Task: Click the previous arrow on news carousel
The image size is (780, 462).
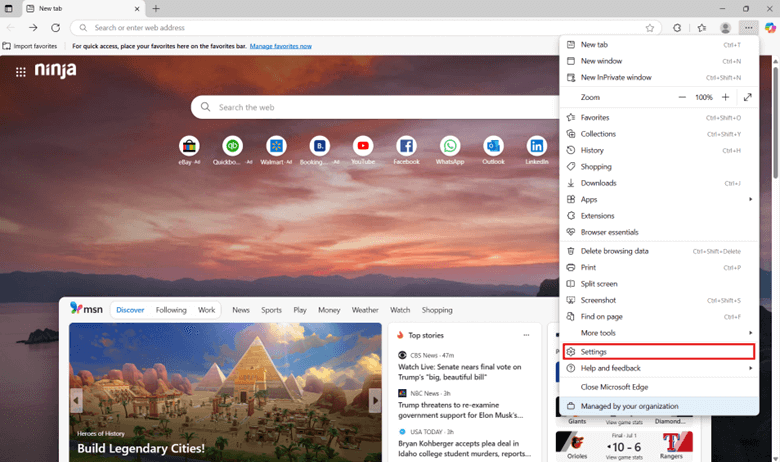Action: click(x=76, y=400)
